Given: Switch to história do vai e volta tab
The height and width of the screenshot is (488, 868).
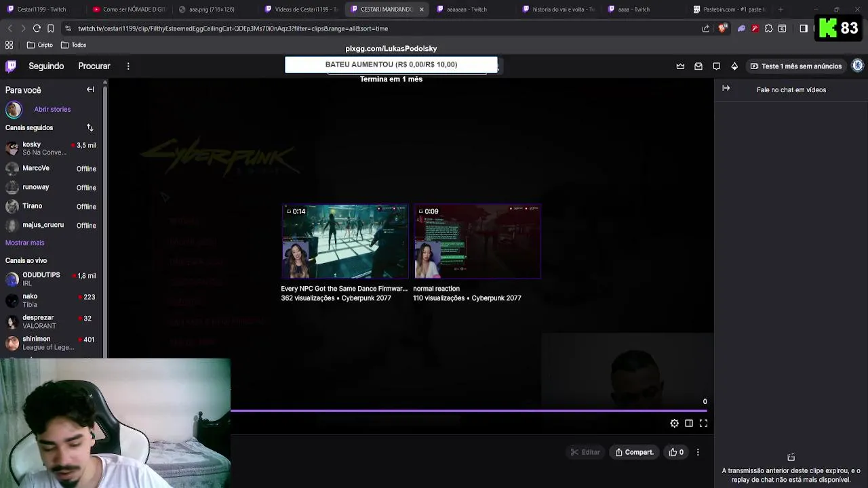Looking at the screenshot, I should tap(559, 9).
